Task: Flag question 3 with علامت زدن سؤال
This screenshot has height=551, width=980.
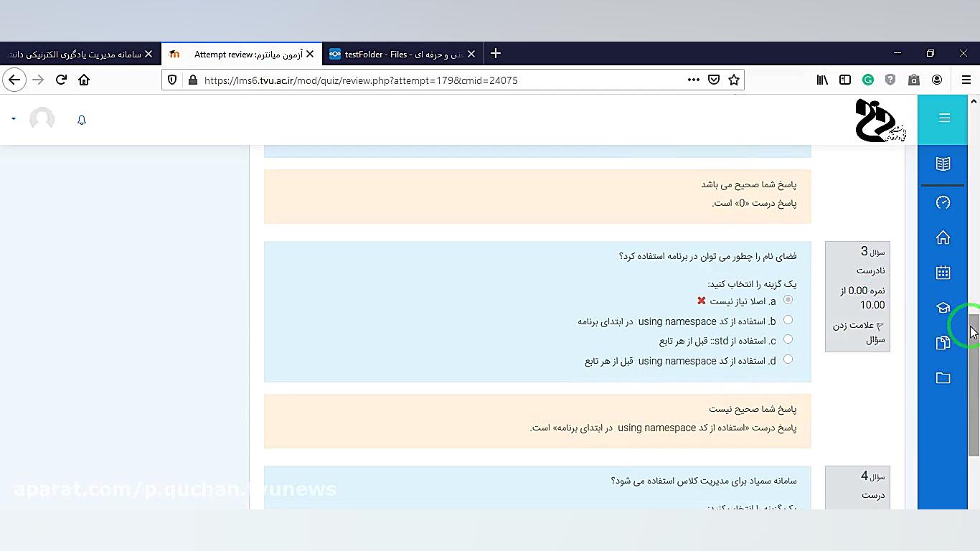Action: pos(859,332)
